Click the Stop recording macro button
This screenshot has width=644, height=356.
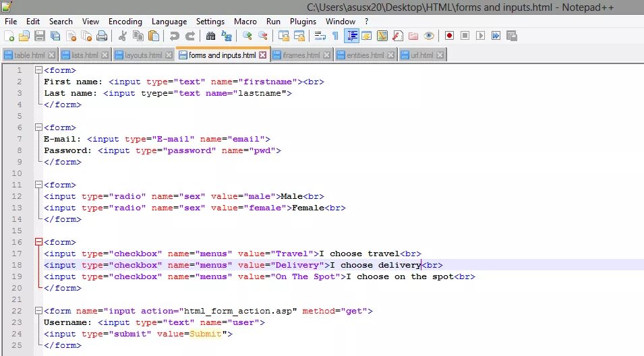pyautogui.click(x=465, y=36)
